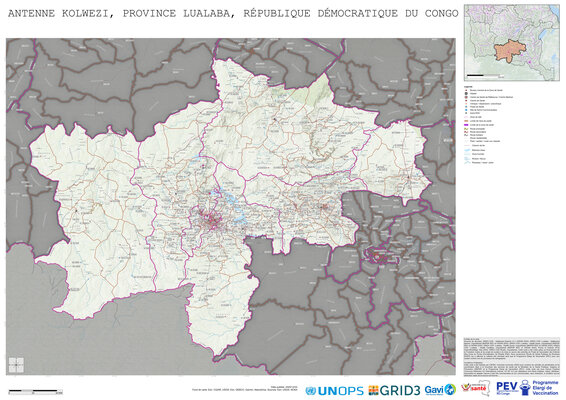This screenshot has width=566, height=400.
Task: Click the Ministère de la Santé logo
Action: [475, 388]
